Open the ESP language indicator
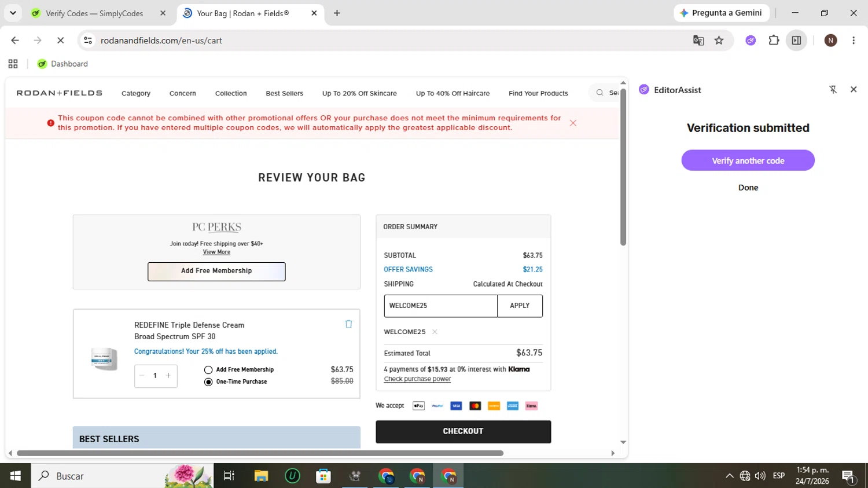The height and width of the screenshot is (488, 868). point(779,476)
